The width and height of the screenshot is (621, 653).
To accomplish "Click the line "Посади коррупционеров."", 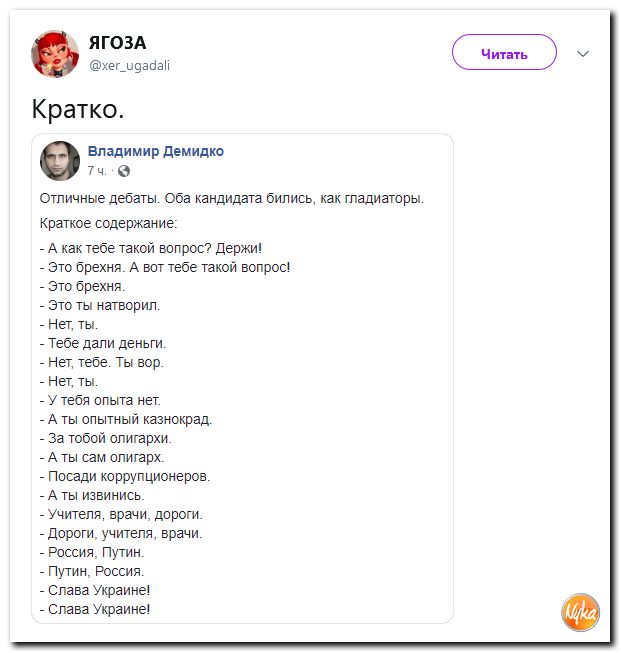I will tap(125, 476).
